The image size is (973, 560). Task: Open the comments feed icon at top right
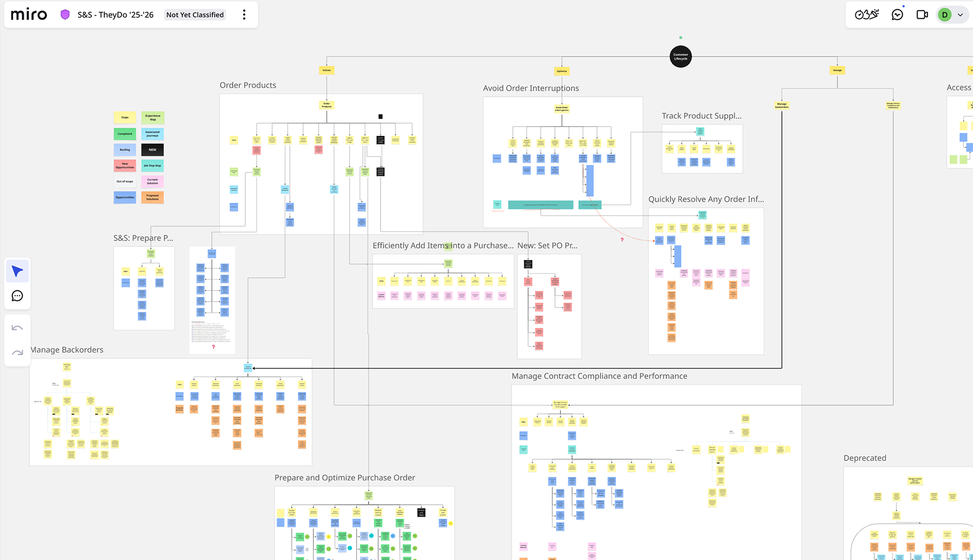click(x=897, y=15)
